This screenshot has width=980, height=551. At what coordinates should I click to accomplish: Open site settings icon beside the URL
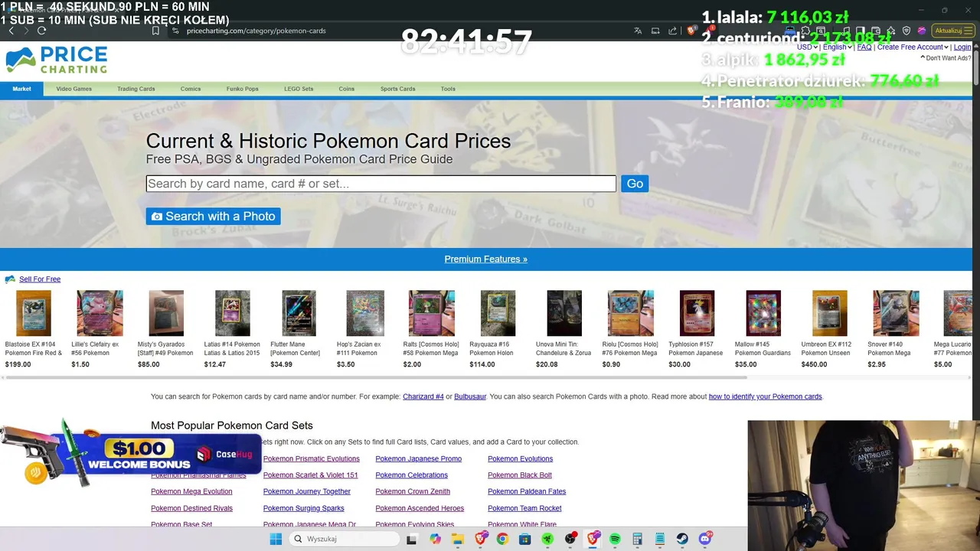pyautogui.click(x=175, y=31)
